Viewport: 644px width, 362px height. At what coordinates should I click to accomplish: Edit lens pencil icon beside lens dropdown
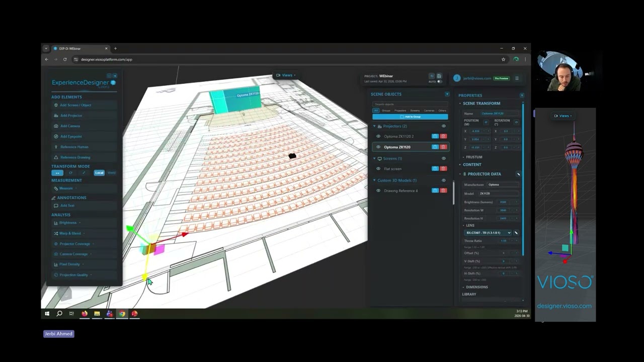(x=516, y=233)
